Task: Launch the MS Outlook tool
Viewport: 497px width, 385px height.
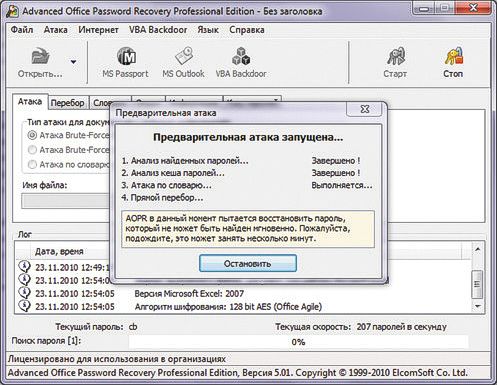Action: (183, 63)
